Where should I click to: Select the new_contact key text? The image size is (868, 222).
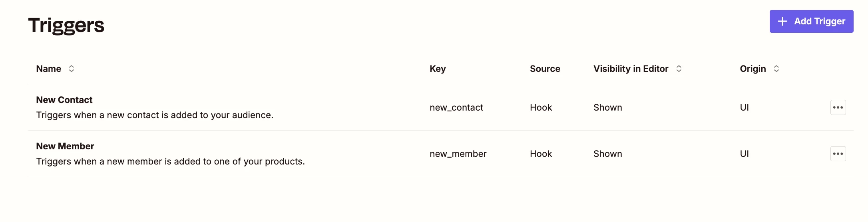pos(456,107)
